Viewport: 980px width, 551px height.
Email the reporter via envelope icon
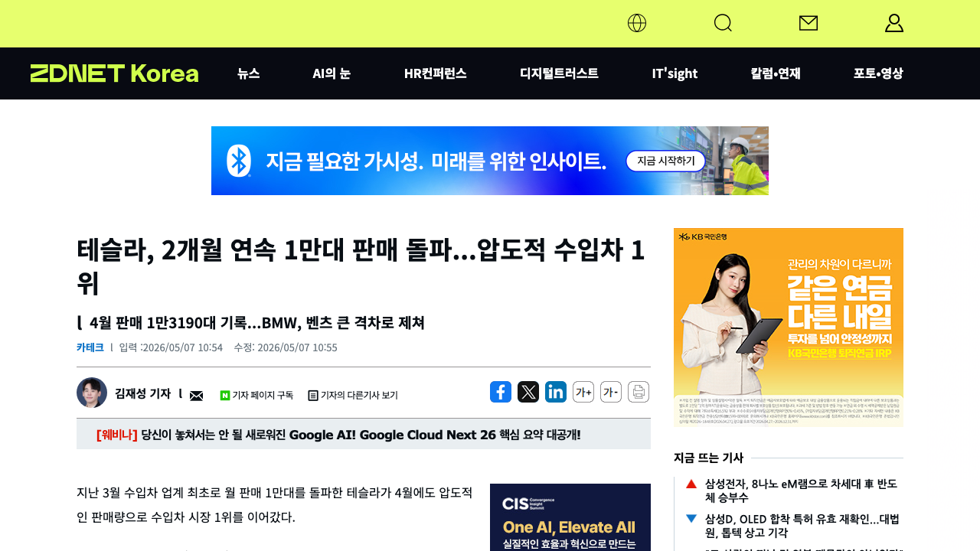pyautogui.click(x=197, y=395)
